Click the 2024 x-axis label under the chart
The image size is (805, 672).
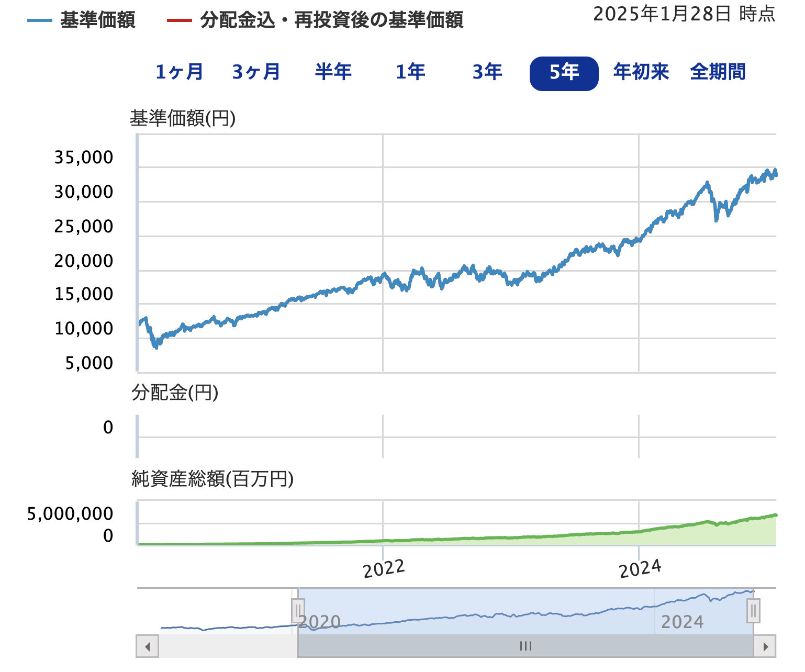(640, 569)
